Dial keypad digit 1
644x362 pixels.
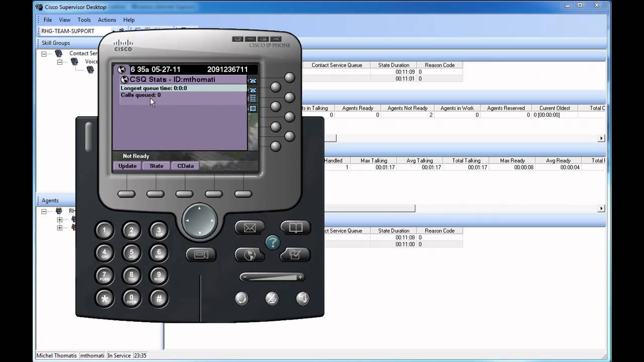pos(104,231)
